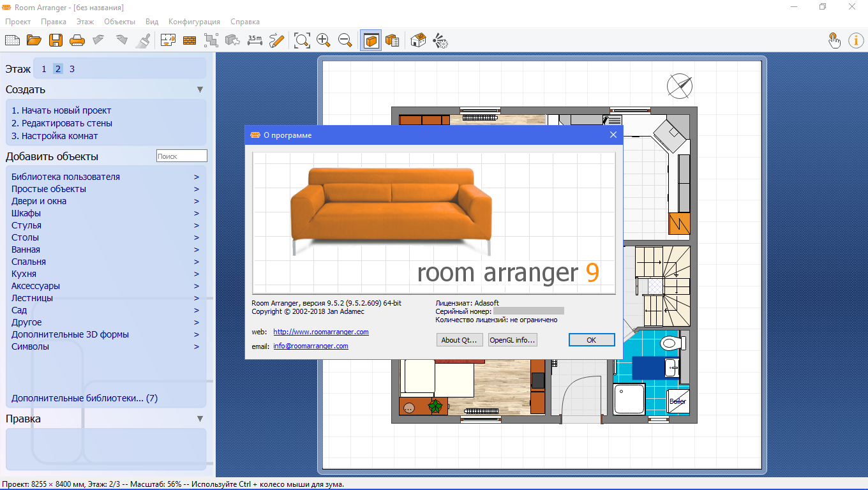Click the zoom-to-fit magnifier icon

302,40
